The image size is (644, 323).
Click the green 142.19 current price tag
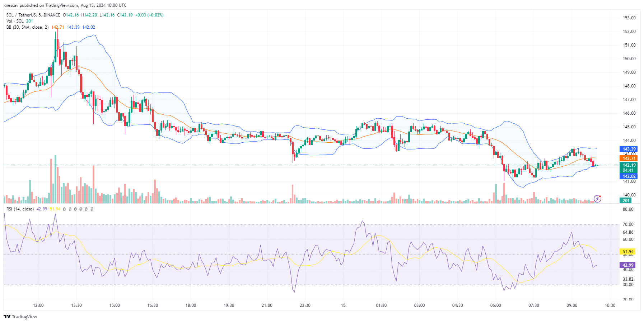(629, 165)
